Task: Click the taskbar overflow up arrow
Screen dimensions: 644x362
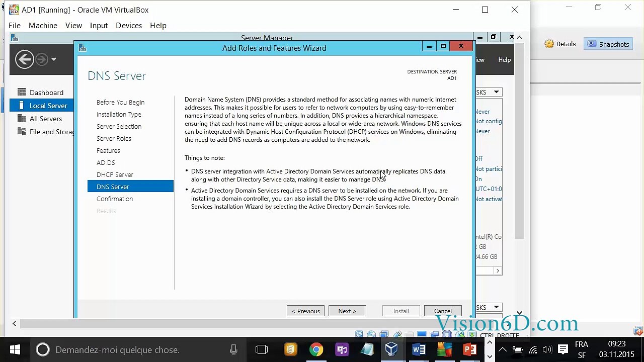Action: (490, 343)
